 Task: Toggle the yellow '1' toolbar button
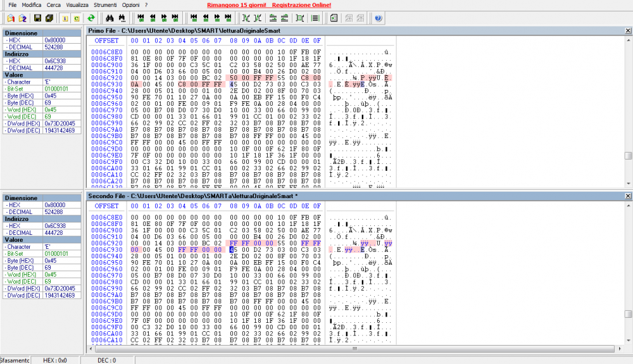(x=65, y=18)
